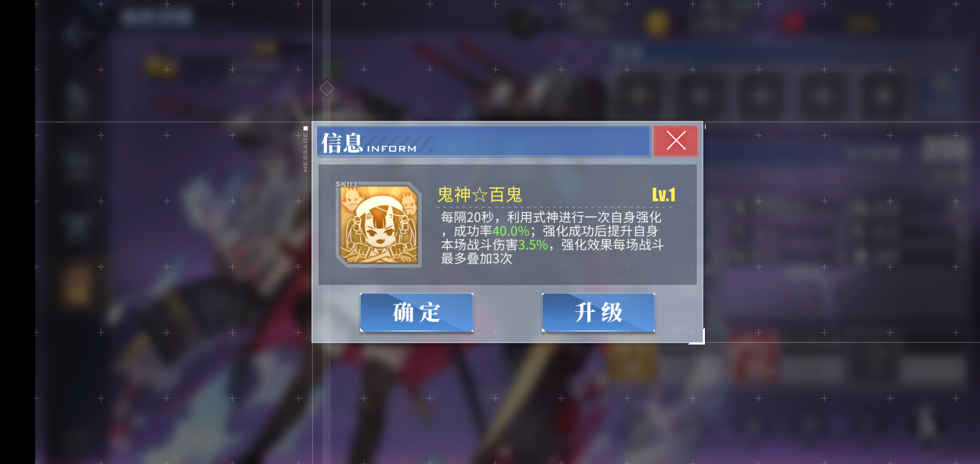Viewport: 980px width, 464px height.
Task: Confirm with the 确定 button
Action: (x=416, y=312)
